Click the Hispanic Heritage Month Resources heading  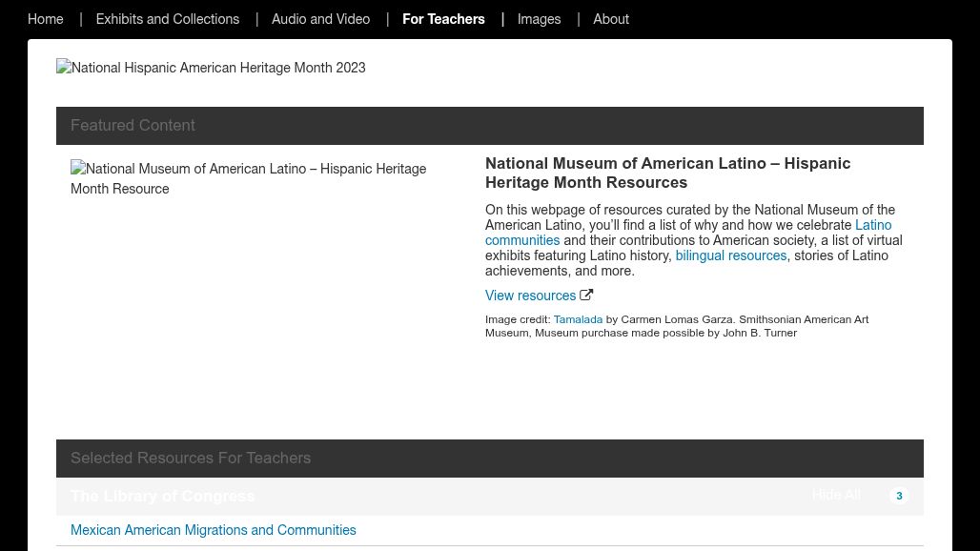[667, 173]
